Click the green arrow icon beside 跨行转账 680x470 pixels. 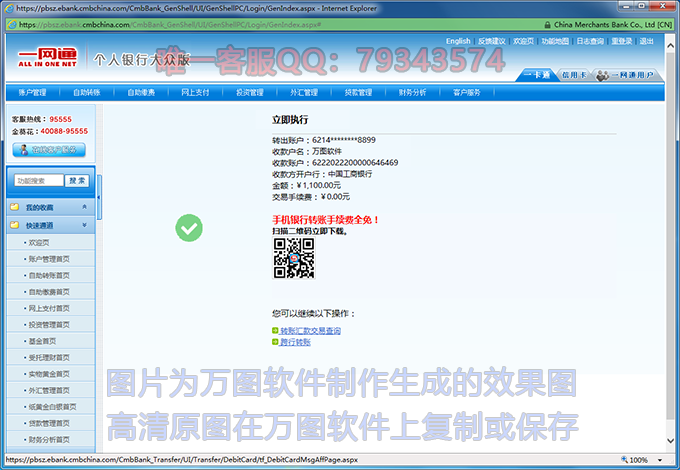click(x=275, y=342)
